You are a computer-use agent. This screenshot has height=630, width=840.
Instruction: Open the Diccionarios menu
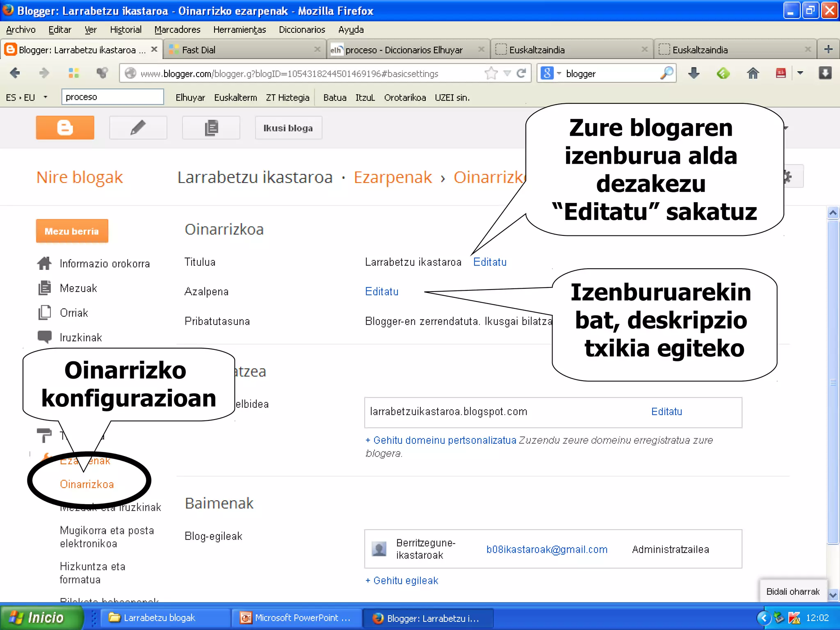point(302,30)
